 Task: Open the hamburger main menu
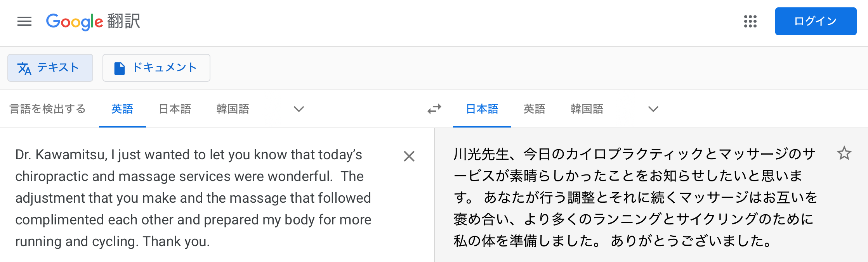pos(24,21)
